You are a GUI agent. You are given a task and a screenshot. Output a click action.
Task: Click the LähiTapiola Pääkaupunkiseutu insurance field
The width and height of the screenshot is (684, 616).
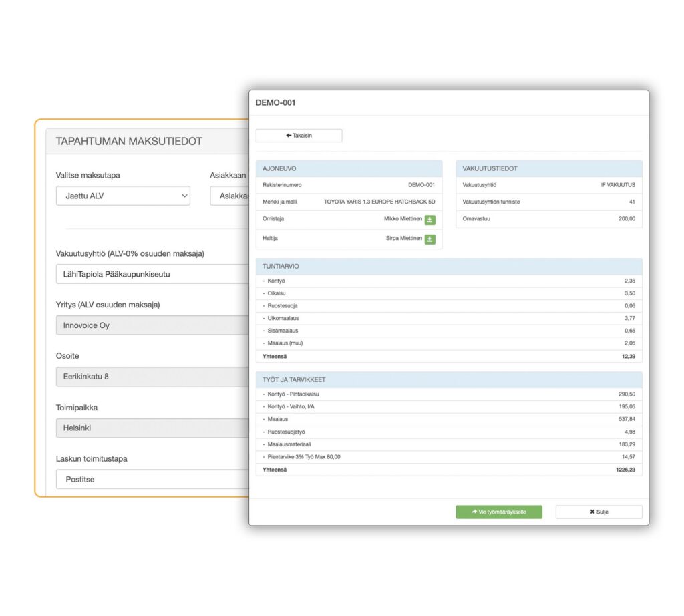[152, 274]
